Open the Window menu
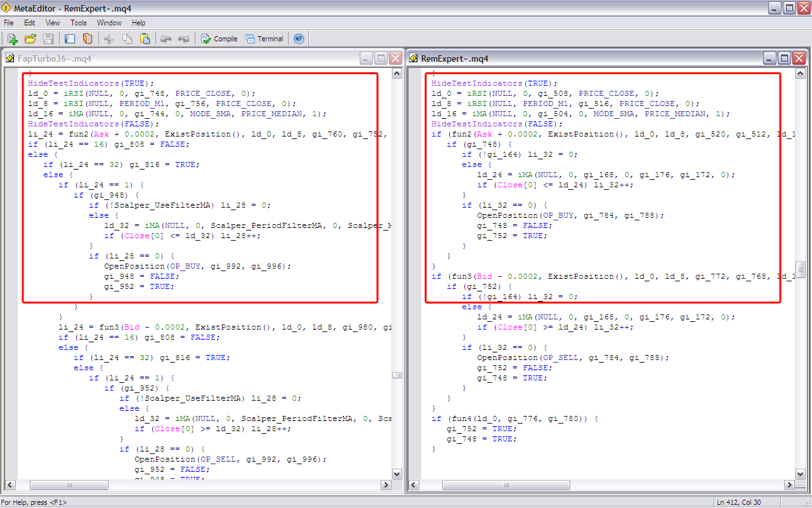Viewport: 812px width, 508px height. coord(109,23)
